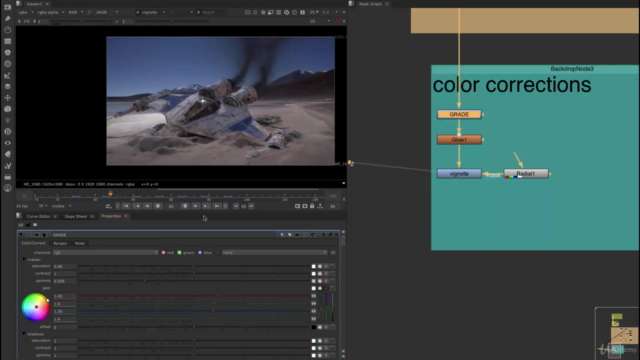Image resolution: width=640 pixels, height=360 pixels.
Task: Open the MetaData nodes menu in toolbar
Action: pyautogui.click(x=7, y=154)
